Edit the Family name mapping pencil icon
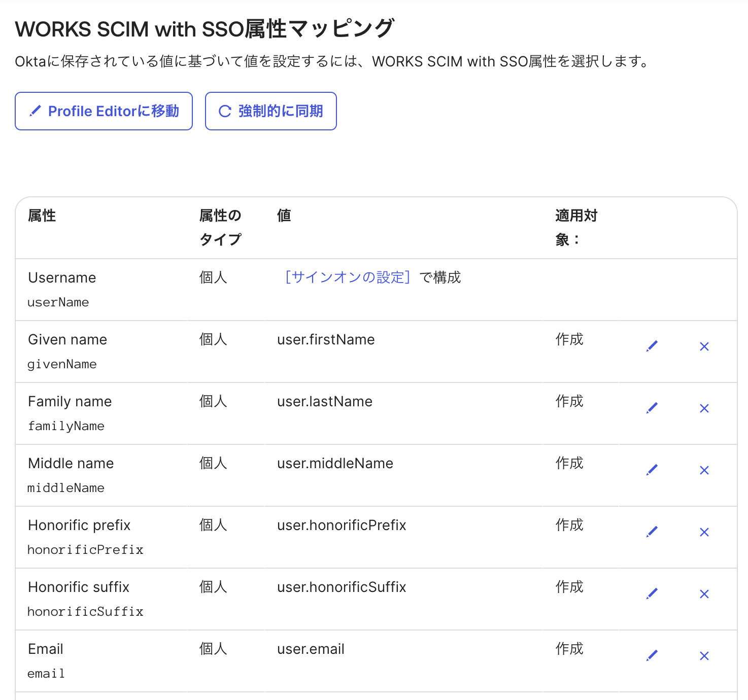The width and height of the screenshot is (748, 700). tap(652, 408)
